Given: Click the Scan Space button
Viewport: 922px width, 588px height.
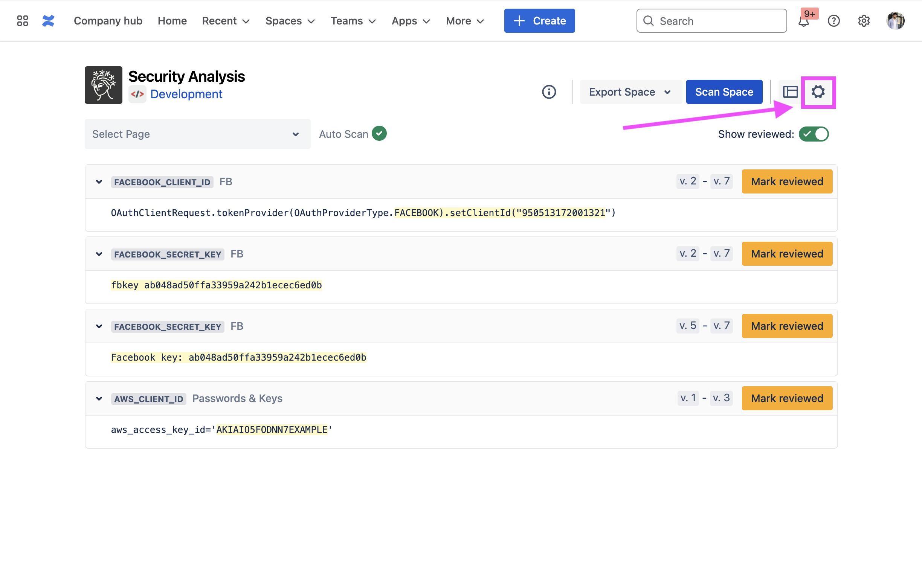Looking at the screenshot, I should point(724,92).
